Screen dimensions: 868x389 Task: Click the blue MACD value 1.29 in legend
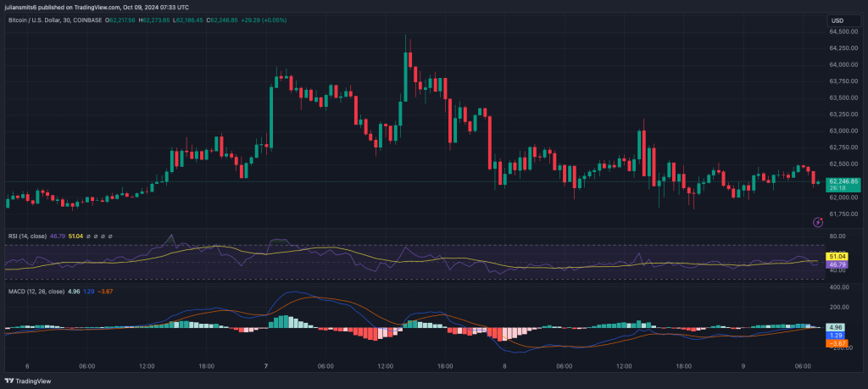tap(88, 291)
